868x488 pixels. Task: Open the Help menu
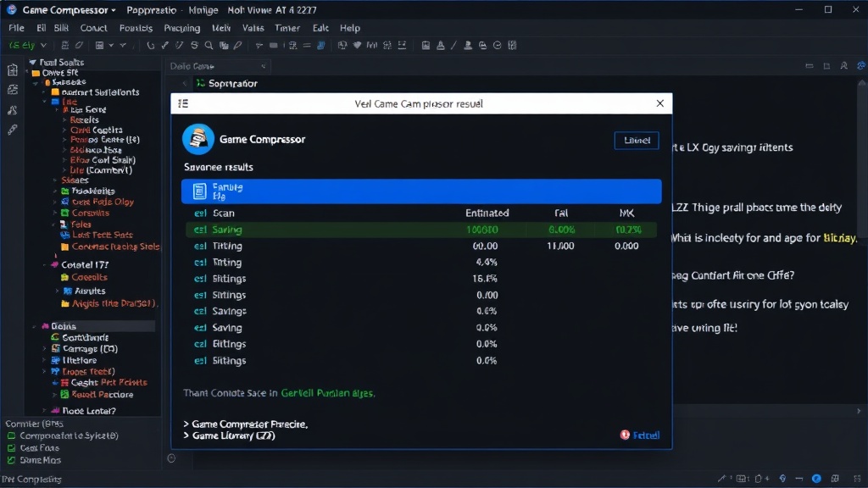click(x=350, y=28)
